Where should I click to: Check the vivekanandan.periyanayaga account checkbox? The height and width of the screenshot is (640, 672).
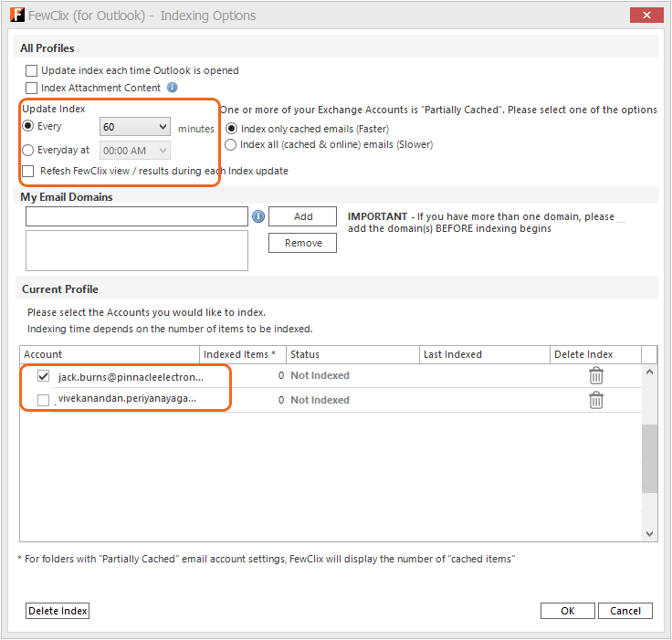click(x=44, y=400)
